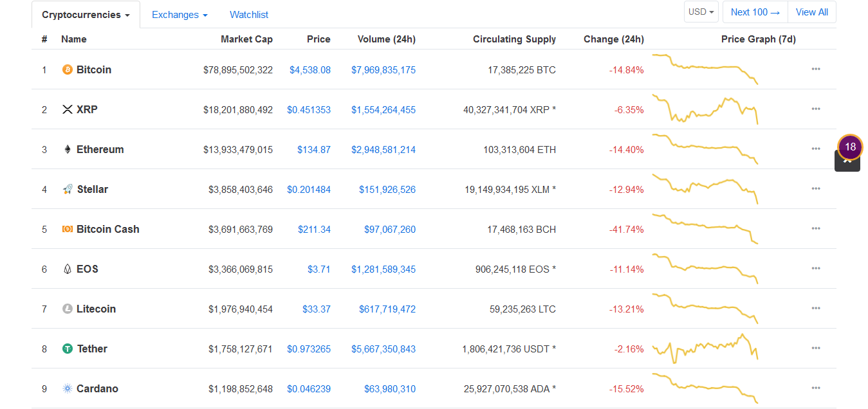This screenshot has height=409, width=868.
Task: Click the Ethereum diamond logo icon
Action: pyautogui.click(x=67, y=149)
